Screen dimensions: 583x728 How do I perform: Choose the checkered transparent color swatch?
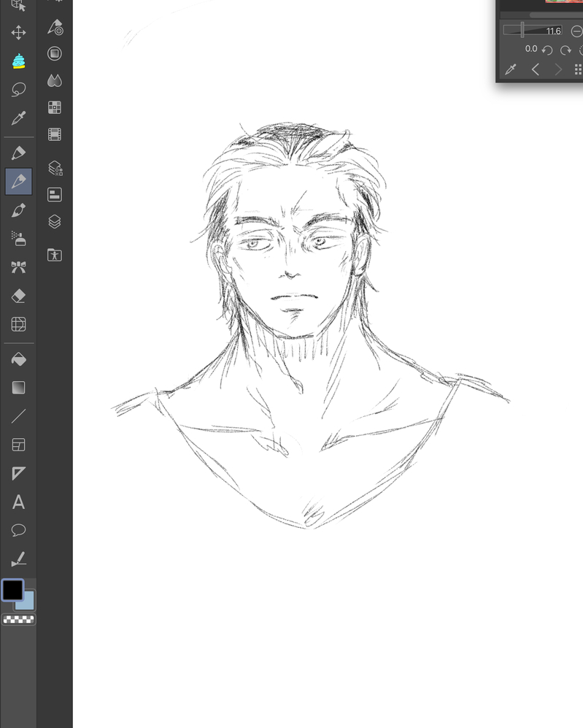(18, 619)
